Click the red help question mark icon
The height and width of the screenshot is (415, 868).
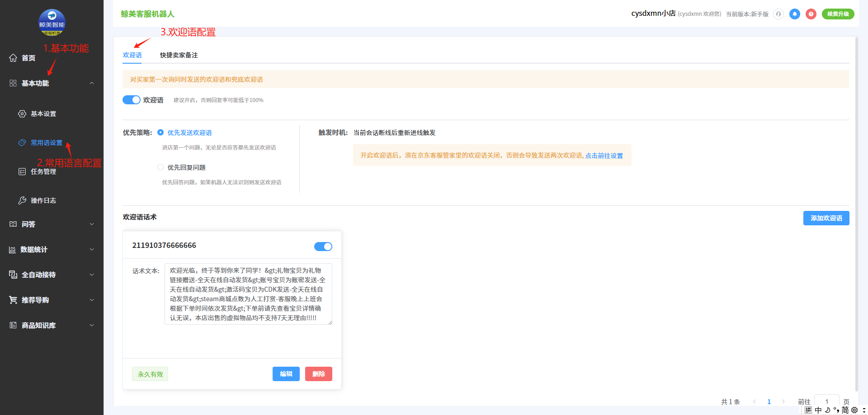pyautogui.click(x=811, y=14)
